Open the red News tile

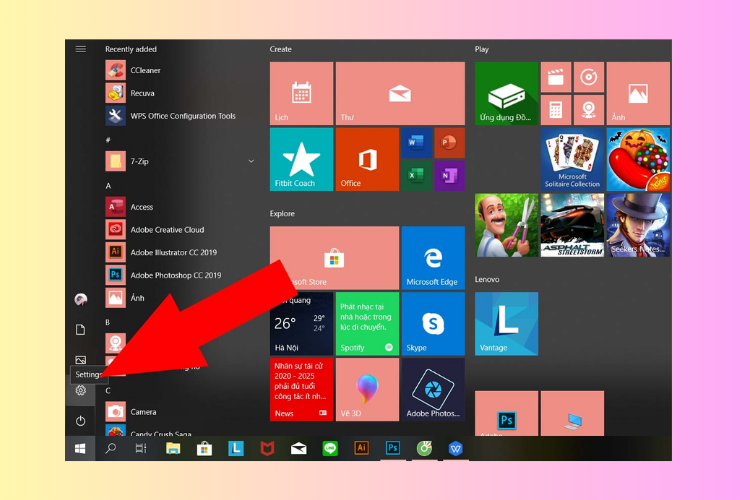coord(301,389)
